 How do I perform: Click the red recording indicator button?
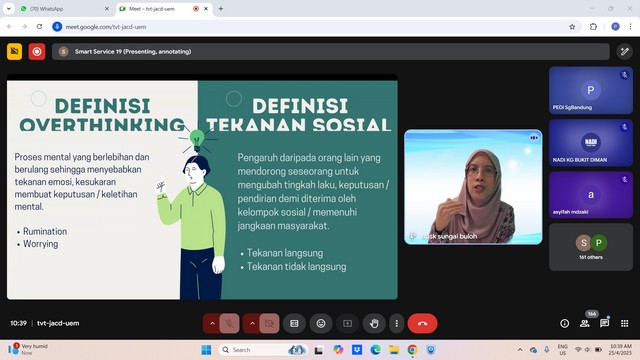pos(37,51)
